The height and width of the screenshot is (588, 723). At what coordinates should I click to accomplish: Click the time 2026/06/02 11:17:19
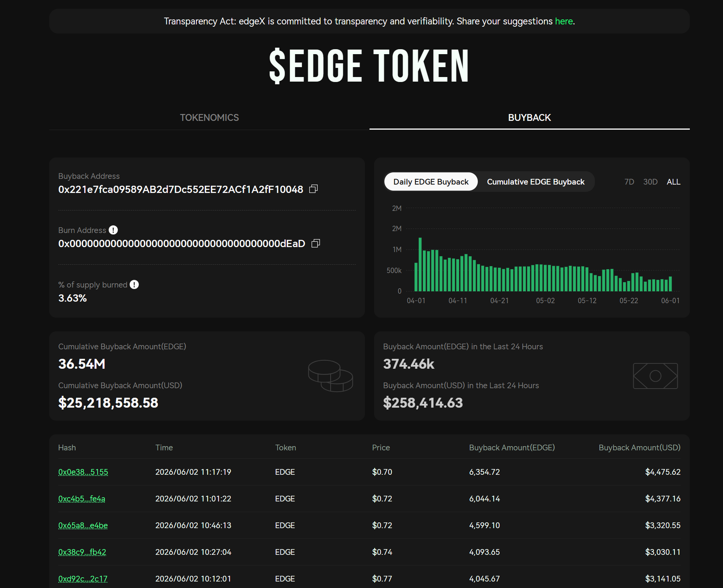click(193, 472)
